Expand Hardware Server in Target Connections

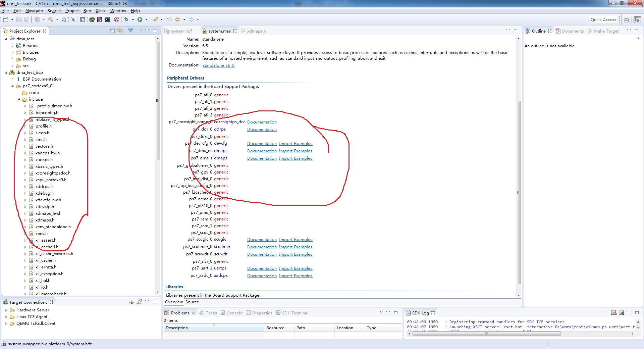coord(6,310)
